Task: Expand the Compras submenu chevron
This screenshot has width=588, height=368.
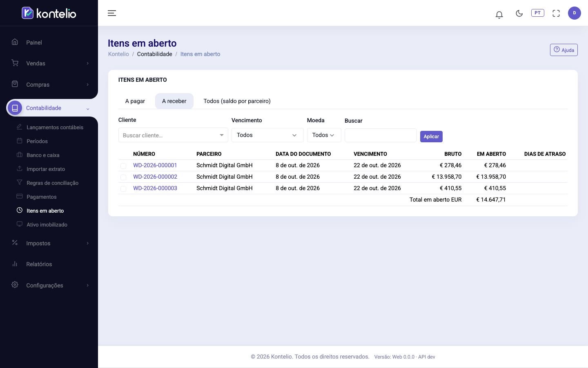Action: click(x=87, y=85)
